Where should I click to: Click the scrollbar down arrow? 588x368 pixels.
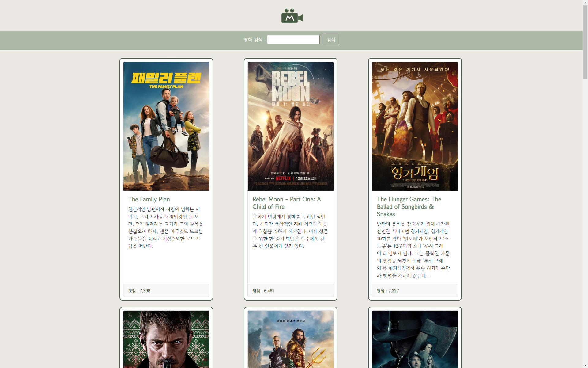click(x=585, y=365)
